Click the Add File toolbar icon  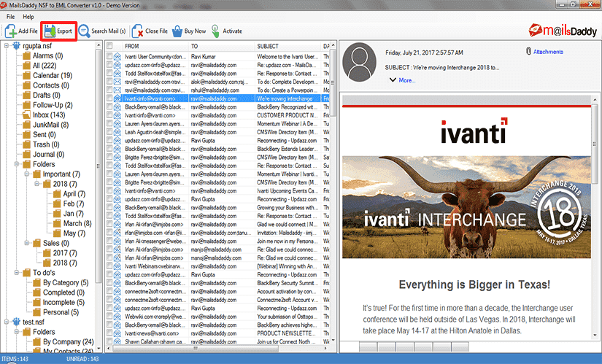11,31
